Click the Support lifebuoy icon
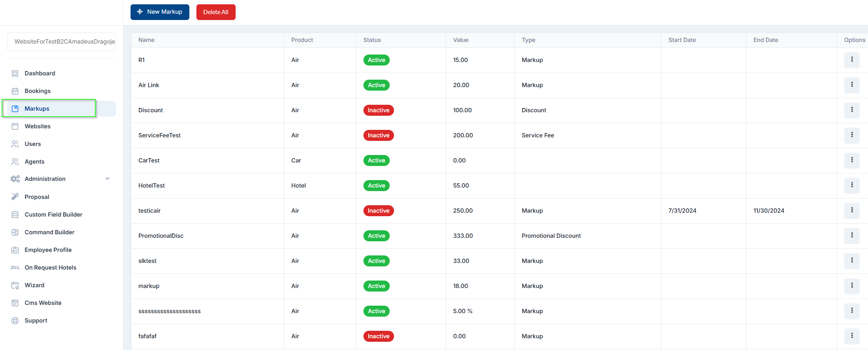Viewport: 868px width, 350px height. tap(15, 321)
